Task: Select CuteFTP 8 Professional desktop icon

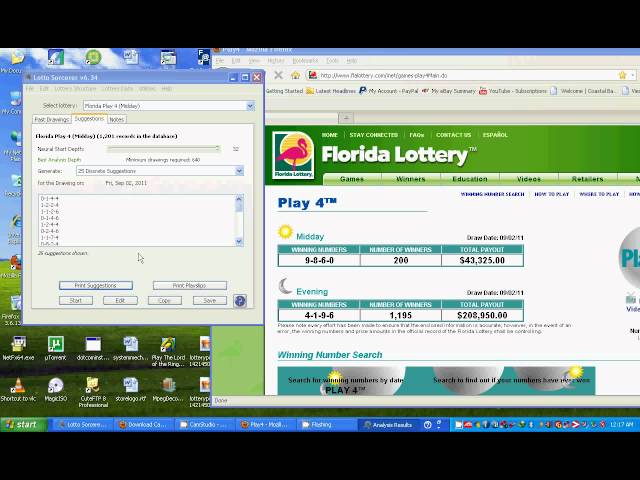Action: [x=93, y=392]
